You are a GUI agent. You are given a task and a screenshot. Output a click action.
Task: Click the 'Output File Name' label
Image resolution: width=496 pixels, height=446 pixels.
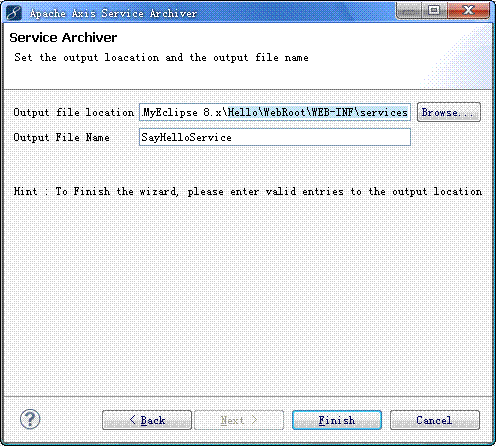[x=61, y=137]
